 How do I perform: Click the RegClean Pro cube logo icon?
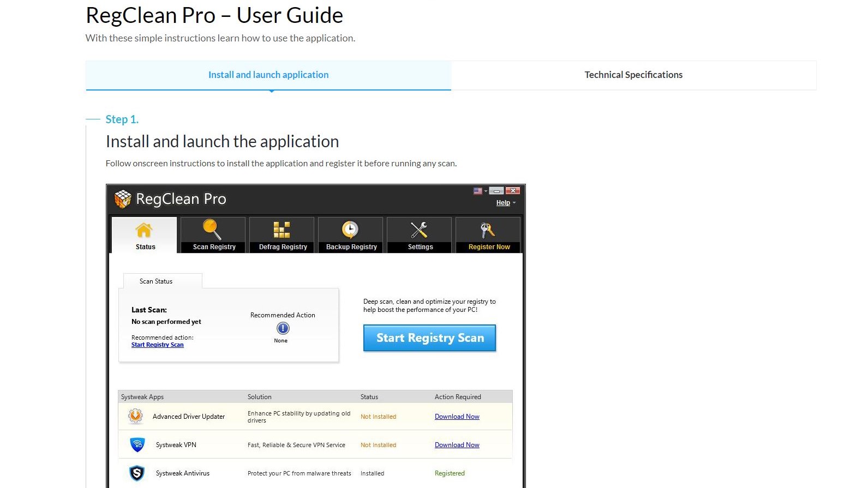pos(123,199)
